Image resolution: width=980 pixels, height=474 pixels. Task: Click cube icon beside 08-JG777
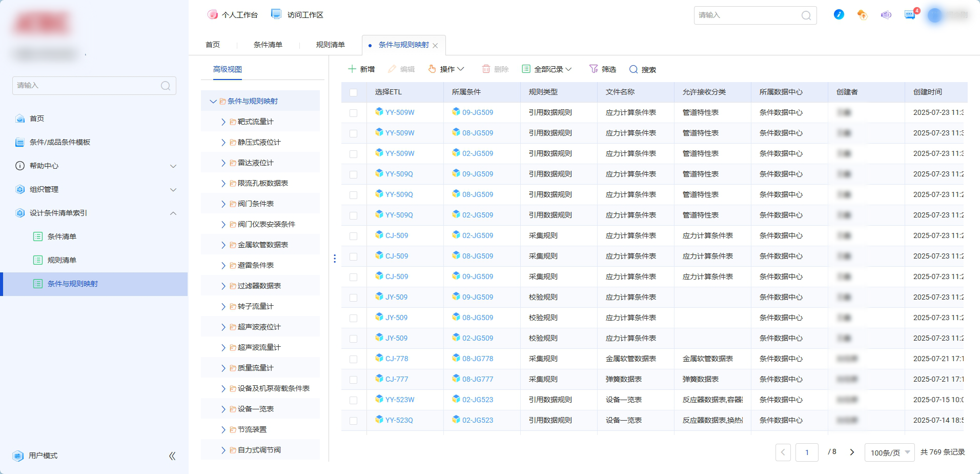tap(456, 379)
